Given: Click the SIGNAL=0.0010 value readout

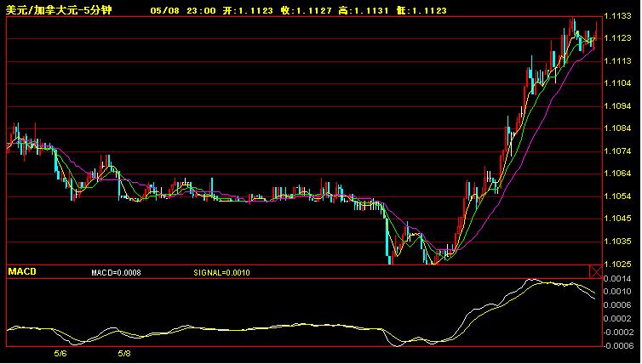Looking at the screenshot, I should click(x=221, y=273).
